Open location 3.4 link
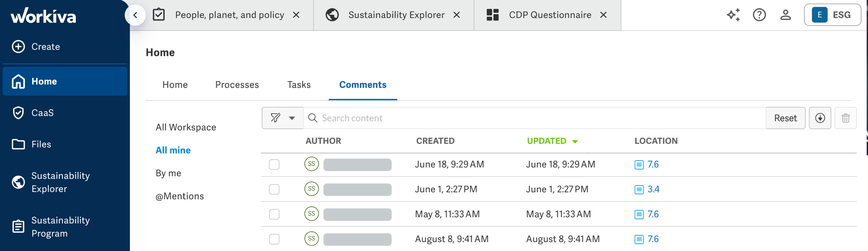The width and height of the screenshot is (868, 251). click(653, 189)
